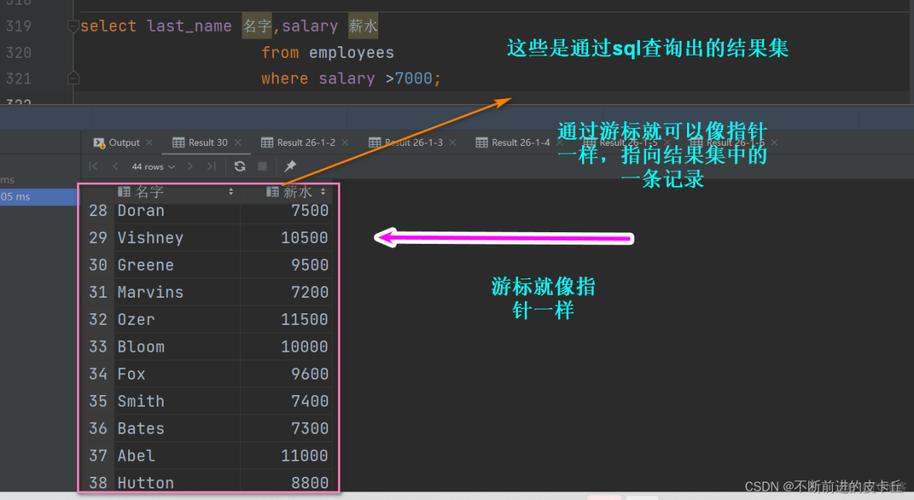The height and width of the screenshot is (500, 914).
Task: Click column icon beside 薪水 header
Action: (272, 192)
